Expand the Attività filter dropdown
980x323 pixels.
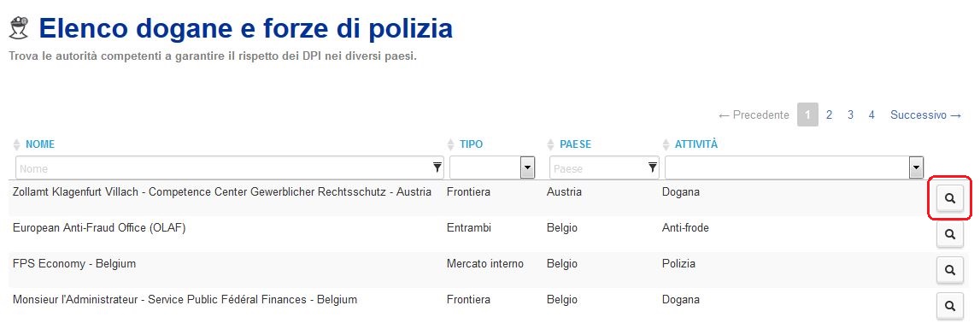pyautogui.click(x=795, y=167)
